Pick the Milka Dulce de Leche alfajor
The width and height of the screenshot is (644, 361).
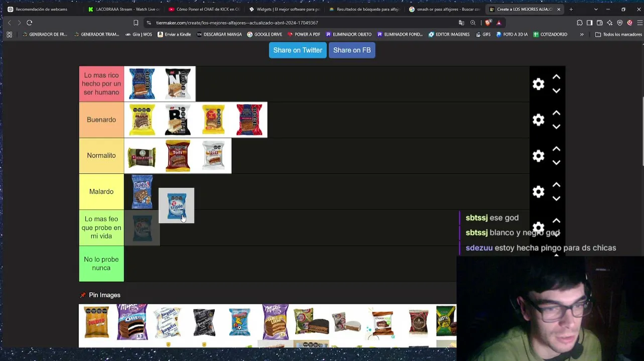pos(276,321)
